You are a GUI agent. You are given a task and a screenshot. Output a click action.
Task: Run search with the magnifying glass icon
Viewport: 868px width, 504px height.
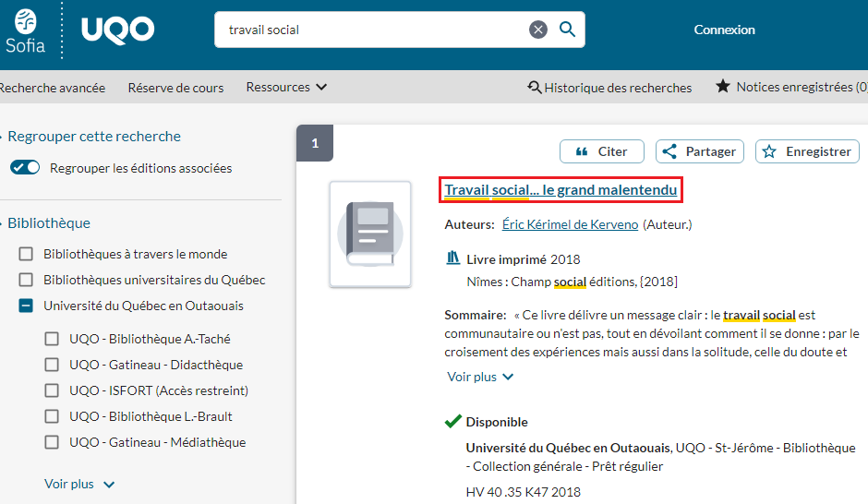(567, 30)
